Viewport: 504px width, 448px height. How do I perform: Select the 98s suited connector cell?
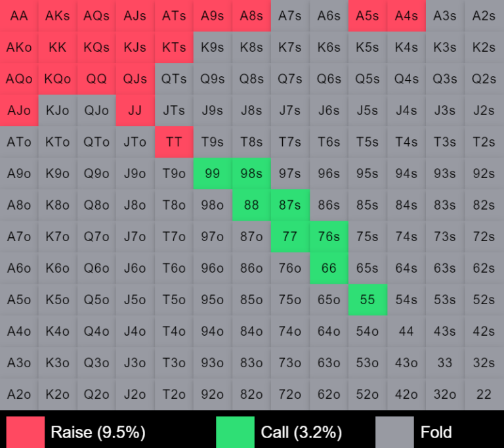[x=251, y=173]
